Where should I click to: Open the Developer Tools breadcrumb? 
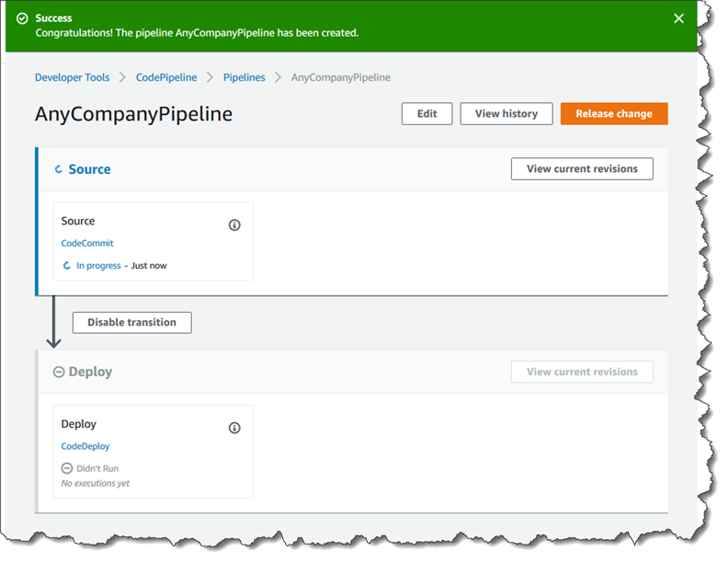(72, 78)
